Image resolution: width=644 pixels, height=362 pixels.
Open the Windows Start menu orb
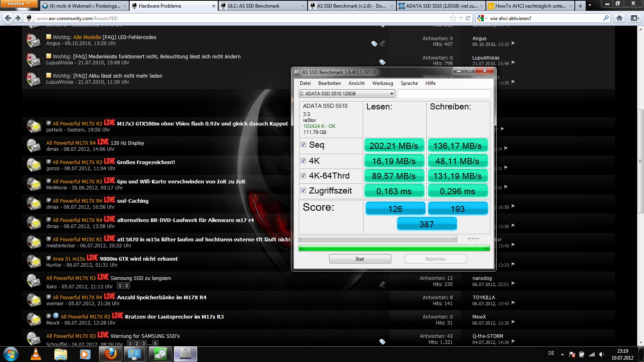(x=10, y=354)
